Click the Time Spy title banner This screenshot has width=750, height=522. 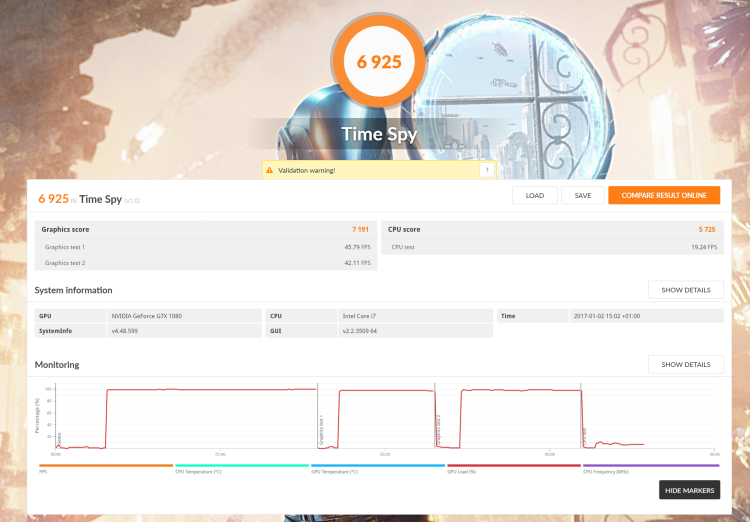coord(379,134)
